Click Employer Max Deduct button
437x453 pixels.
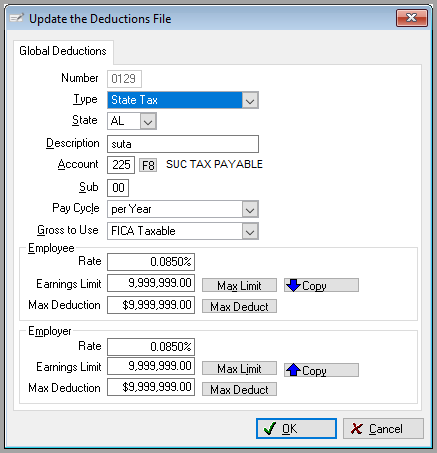[x=239, y=389]
